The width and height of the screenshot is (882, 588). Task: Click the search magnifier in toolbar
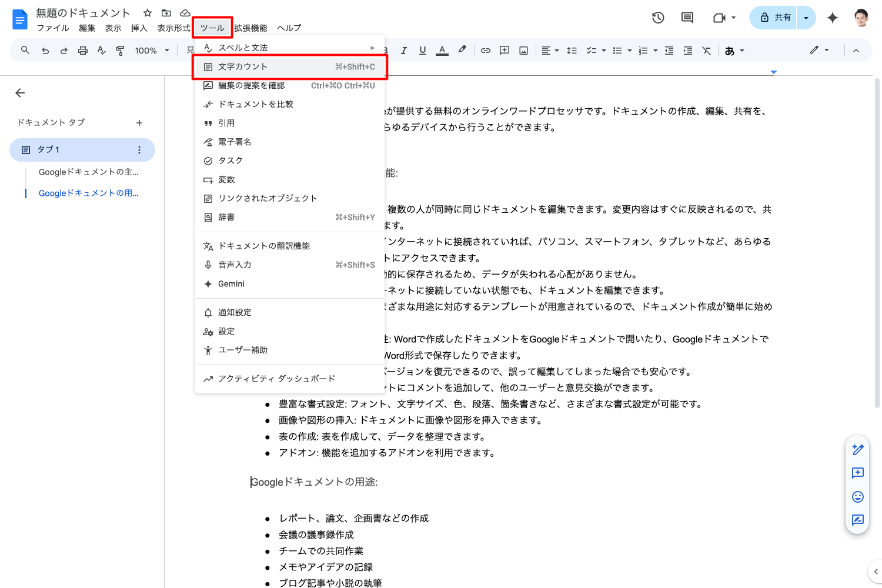[x=25, y=51]
